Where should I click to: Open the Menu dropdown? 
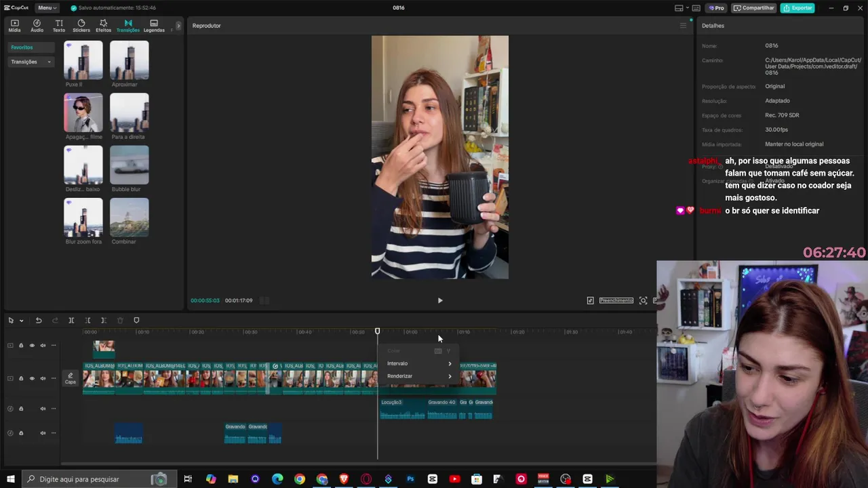[x=46, y=7]
